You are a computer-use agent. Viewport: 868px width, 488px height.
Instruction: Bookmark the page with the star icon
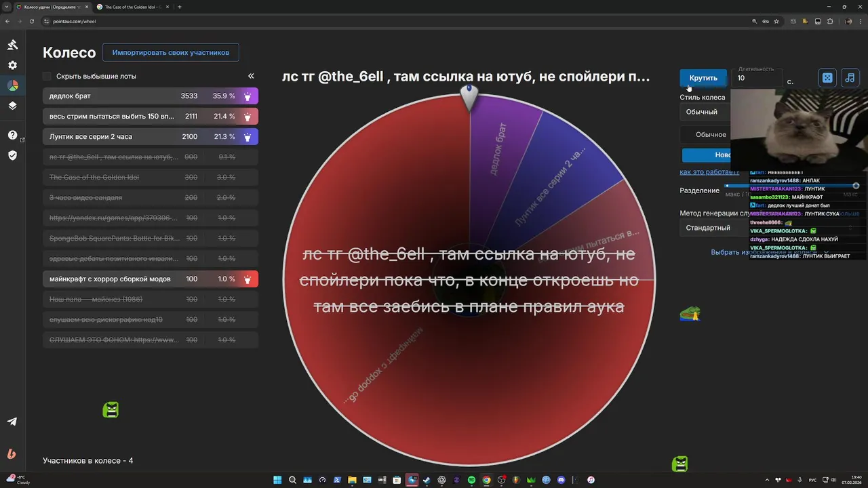(x=776, y=21)
